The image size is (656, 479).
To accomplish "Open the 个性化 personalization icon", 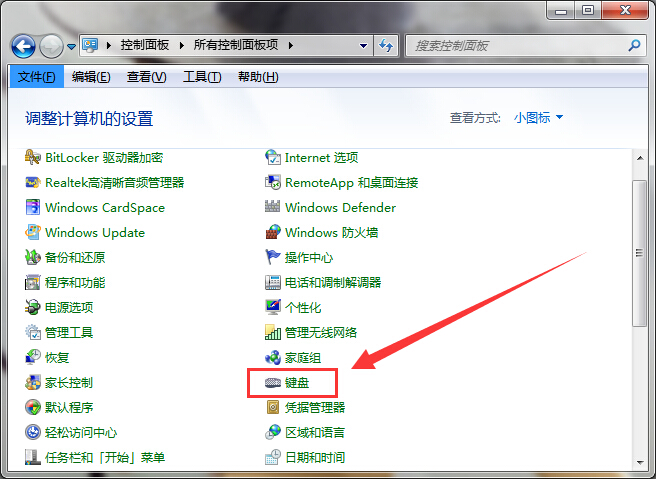I will [274, 307].
